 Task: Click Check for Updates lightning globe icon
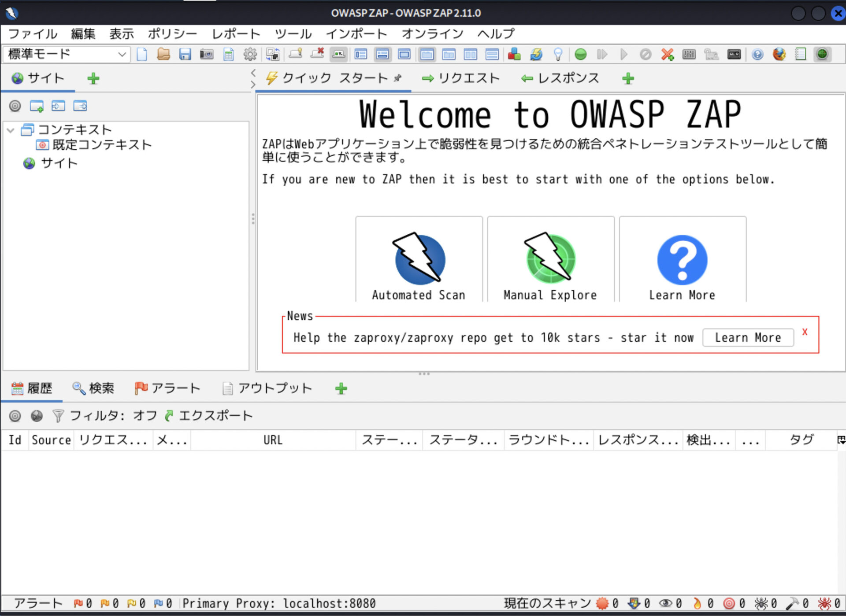pyautogui.click(x=536, y=54)
